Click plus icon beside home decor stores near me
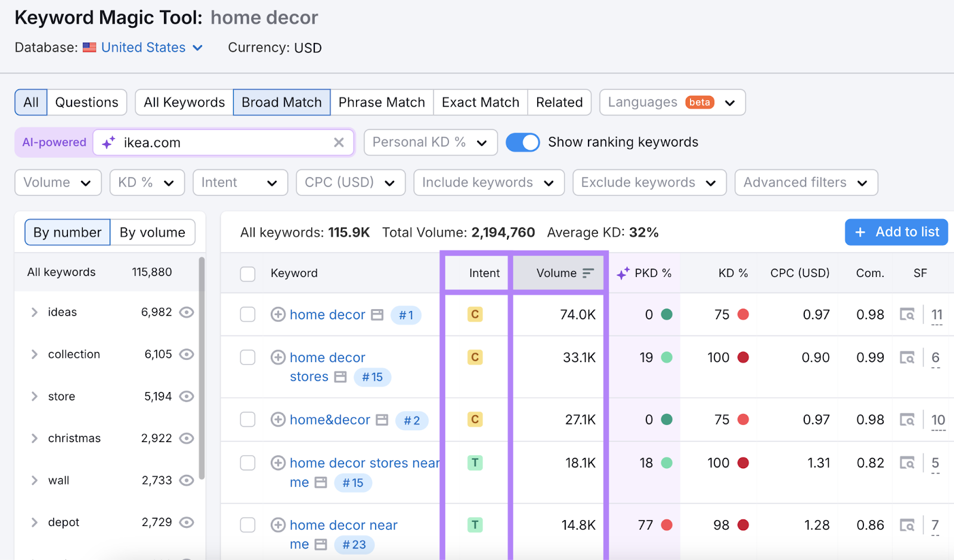Image resolution: width=954 pixels, height=560 pixels. (278, 463)
